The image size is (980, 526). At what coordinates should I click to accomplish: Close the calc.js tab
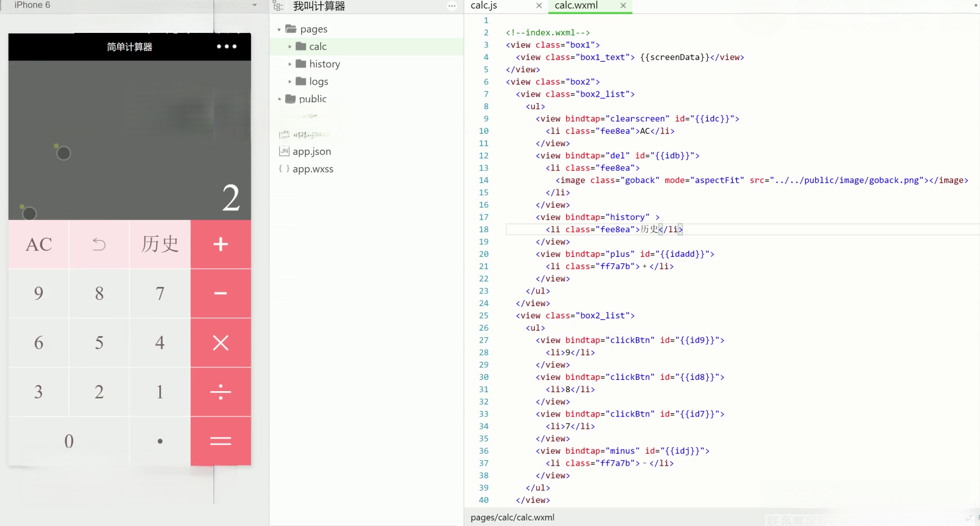click(x=539, y=5)
